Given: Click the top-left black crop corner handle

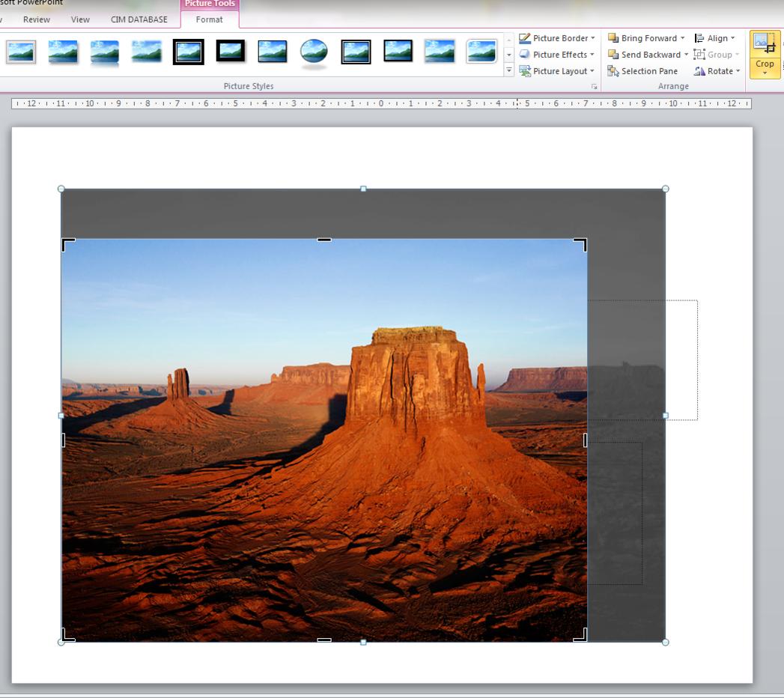Looking at the screenshot, I should [x=67, y=244].
